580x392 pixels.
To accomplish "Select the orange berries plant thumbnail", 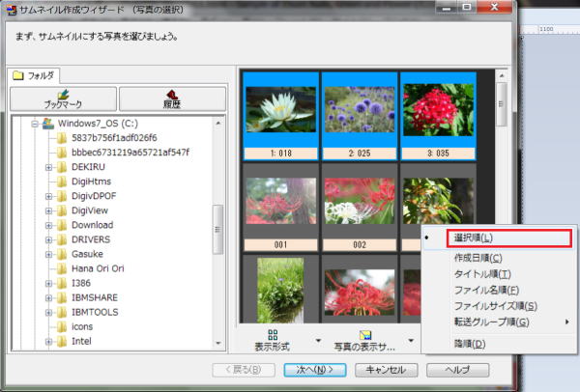I will (x=438, y=201).
